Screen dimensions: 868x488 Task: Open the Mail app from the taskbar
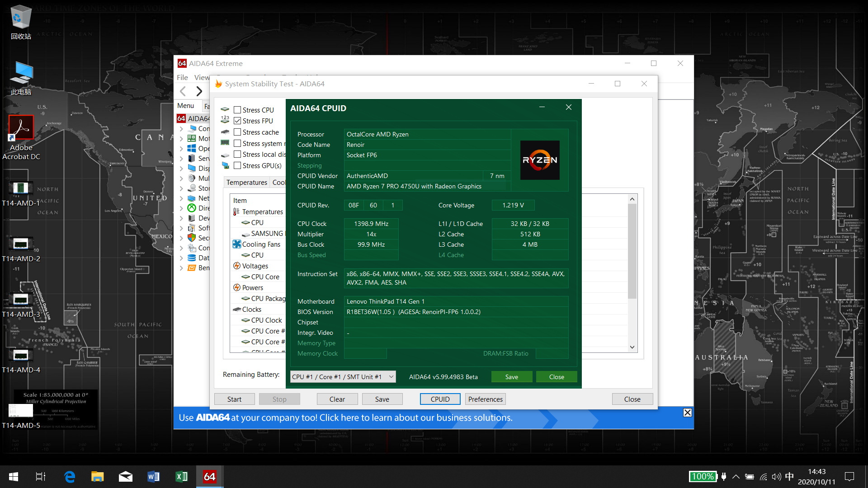(x=126, y=476)
